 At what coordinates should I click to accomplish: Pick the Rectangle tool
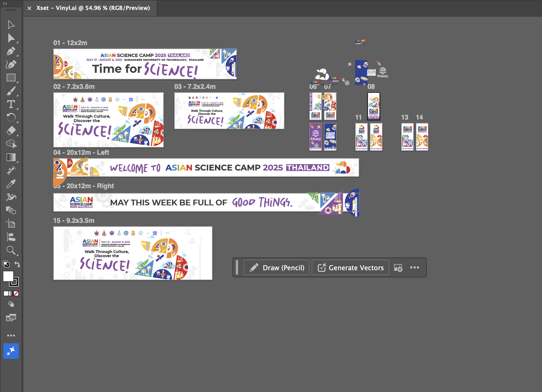click(x=11, y=78)
